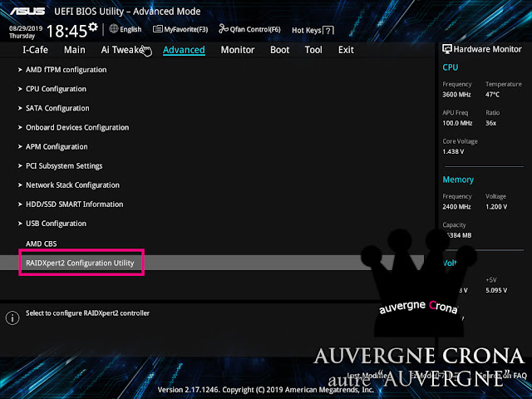Click the 36x ratio value

pyautogui.click(x=490, y=123)
